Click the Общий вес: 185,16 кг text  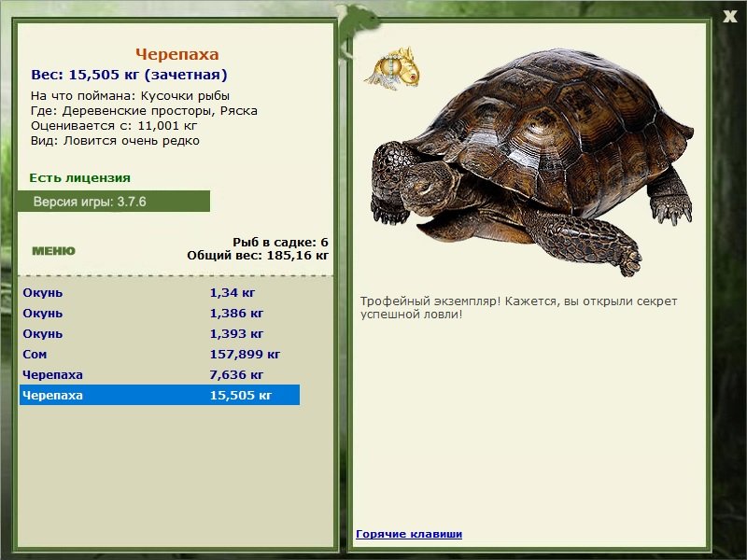pyautogui.click(x=258, y=255)
